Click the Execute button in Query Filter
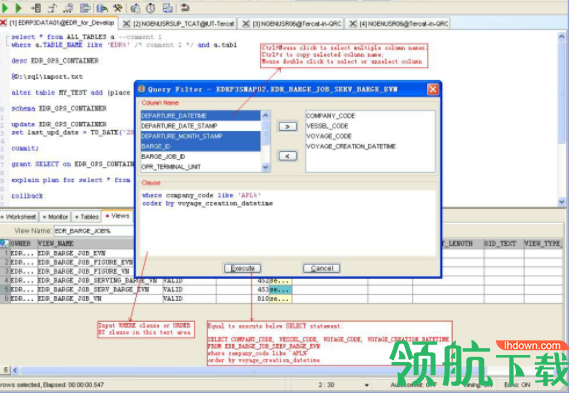 click(242, 268)
